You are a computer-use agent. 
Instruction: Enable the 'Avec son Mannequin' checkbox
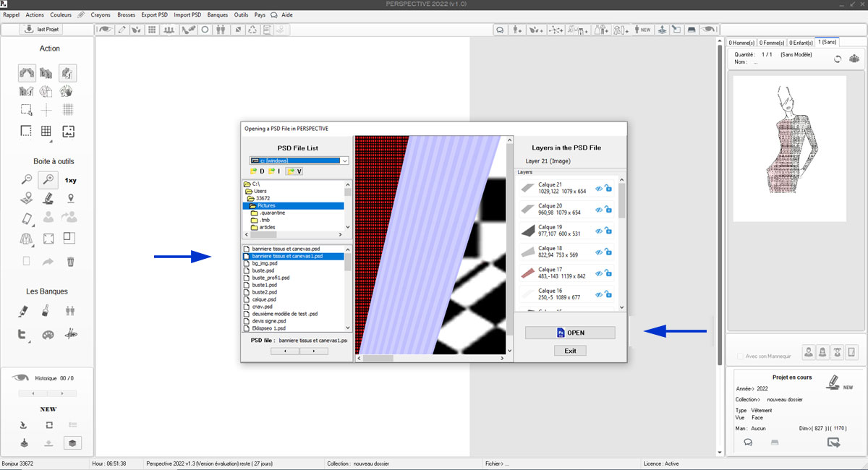point(739,356)
